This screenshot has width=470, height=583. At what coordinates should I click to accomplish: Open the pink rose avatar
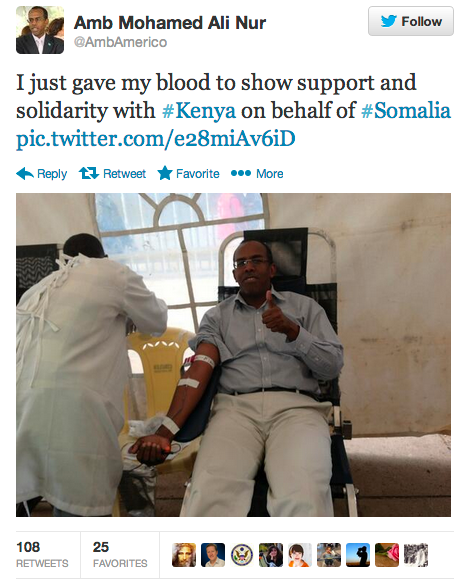click(387, 555)
